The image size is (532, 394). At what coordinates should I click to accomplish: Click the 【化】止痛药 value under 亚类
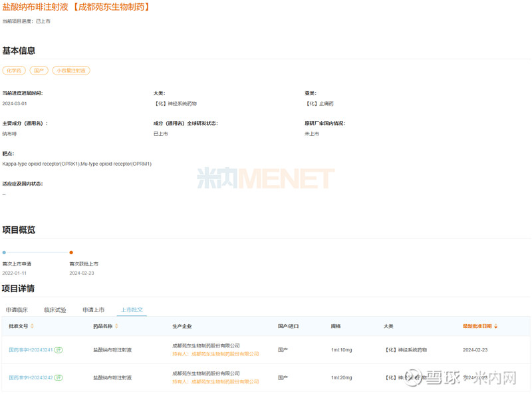pos(319,104)
